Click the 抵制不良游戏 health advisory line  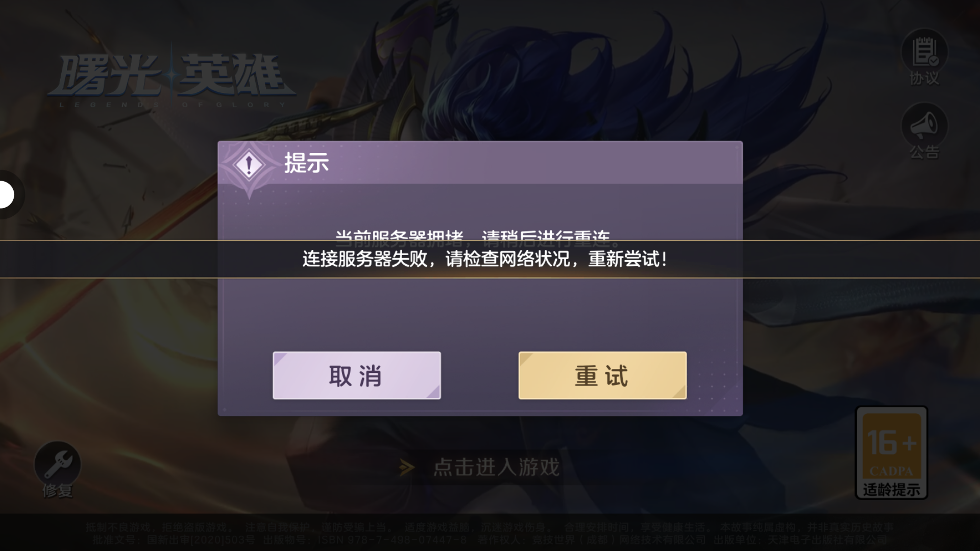(x=490, y=527)
